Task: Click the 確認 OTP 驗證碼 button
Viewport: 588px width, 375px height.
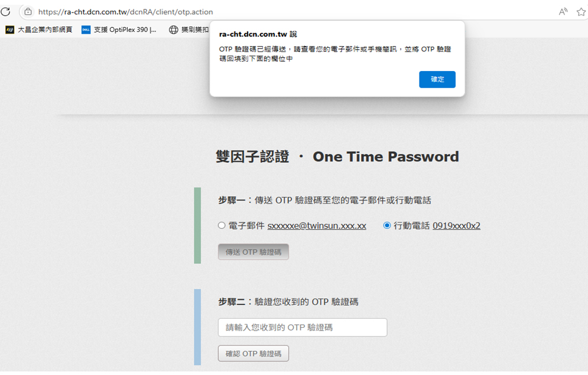Action: 253,354
